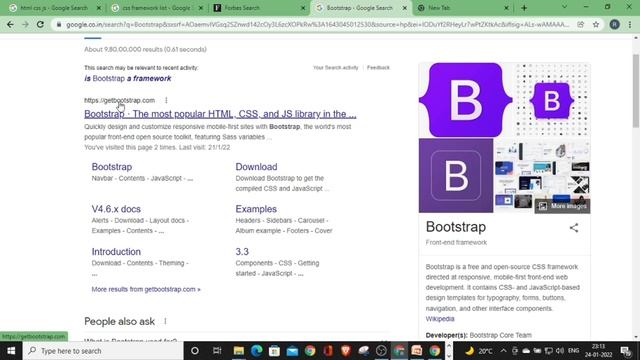This screenshot has width=640, height=360.
Task: Open the 'Bootstrap · The most popular HTML, CSS' result
Action: 220,114
